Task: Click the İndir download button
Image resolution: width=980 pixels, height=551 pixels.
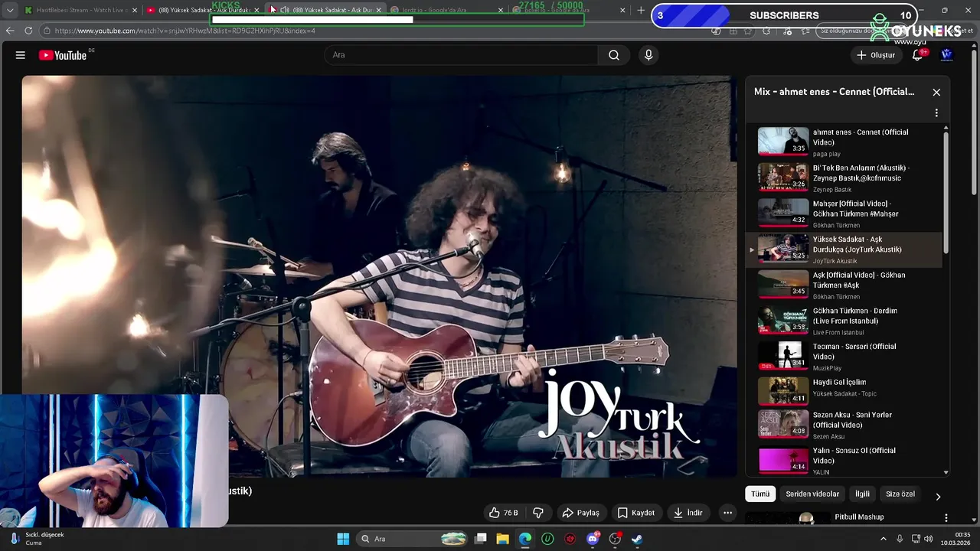Action: pos(688,513)
